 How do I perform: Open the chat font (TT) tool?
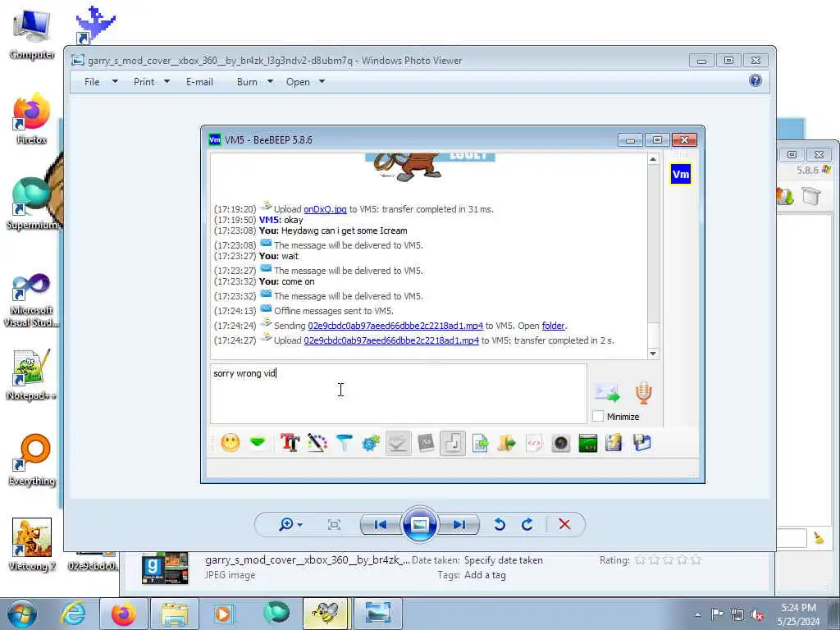point(290,443)
